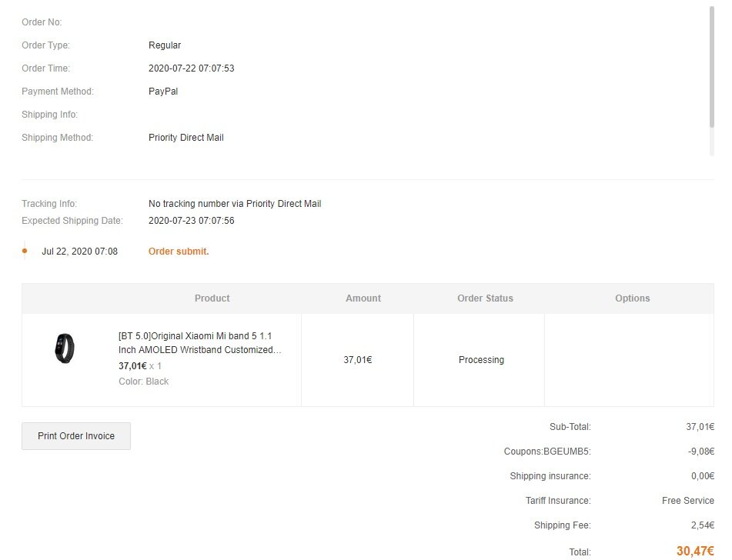Click the orange order timeline dot
The image size is (732, 560).
click(x=25, y=251)
